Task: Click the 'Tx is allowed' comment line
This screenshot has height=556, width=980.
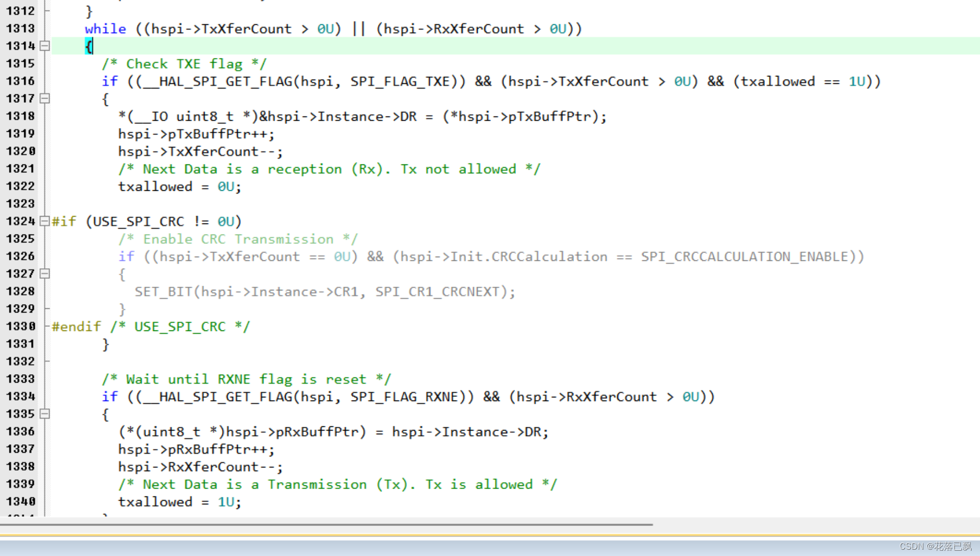Action: (x=337, y=484)
